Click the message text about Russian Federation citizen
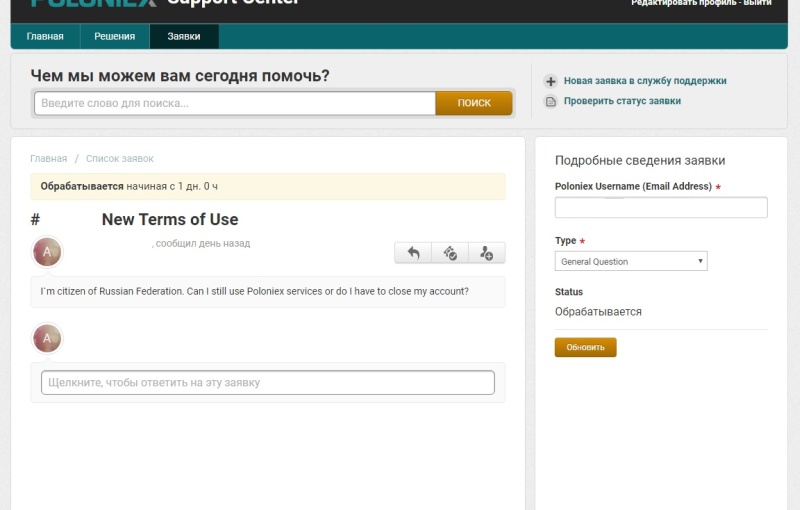This screenshot has width=800, height=510. (x=254, y=291)
